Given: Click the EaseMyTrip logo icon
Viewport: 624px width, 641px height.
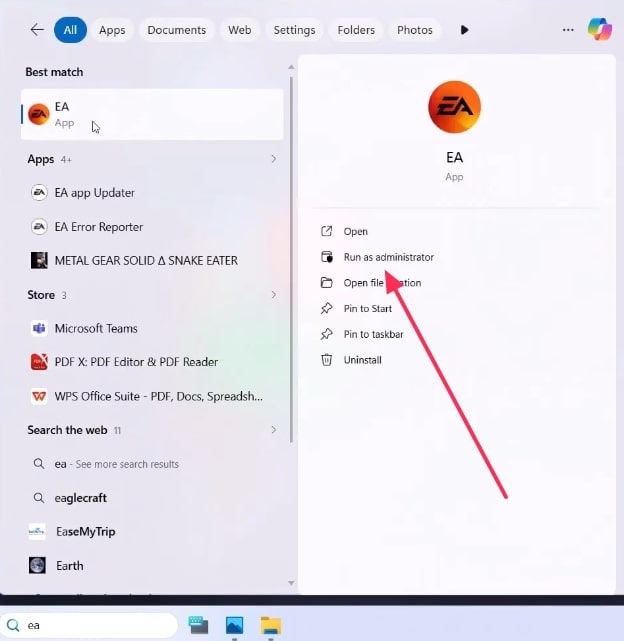Looking at the screenshot, I should [x=37, y=531].
